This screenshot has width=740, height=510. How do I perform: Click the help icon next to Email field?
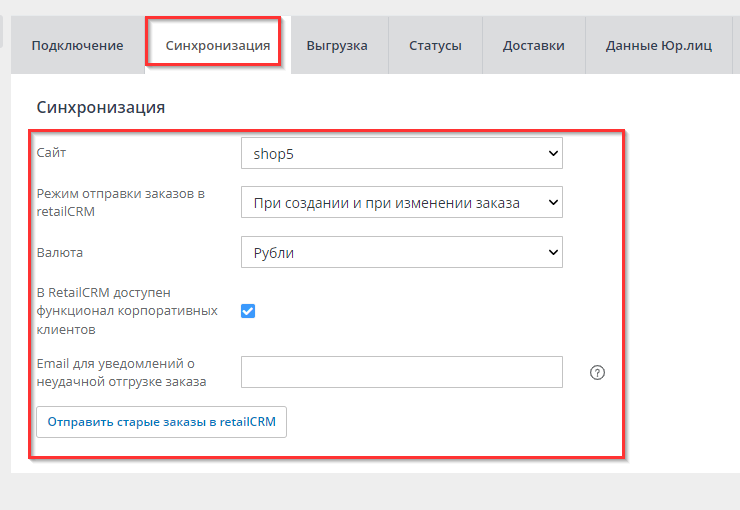(x=598, y=373)
